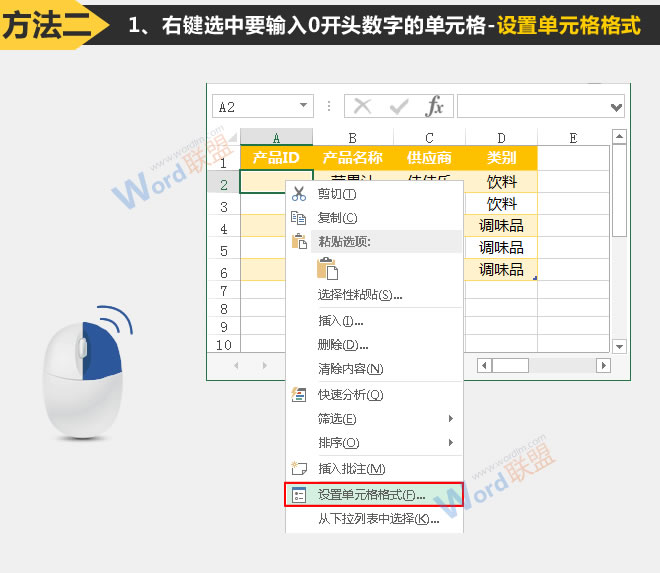Click the fx insert function icon
The width and height of the screenshot is (660, 573).
pyautogui.click(x=434, y=106)
